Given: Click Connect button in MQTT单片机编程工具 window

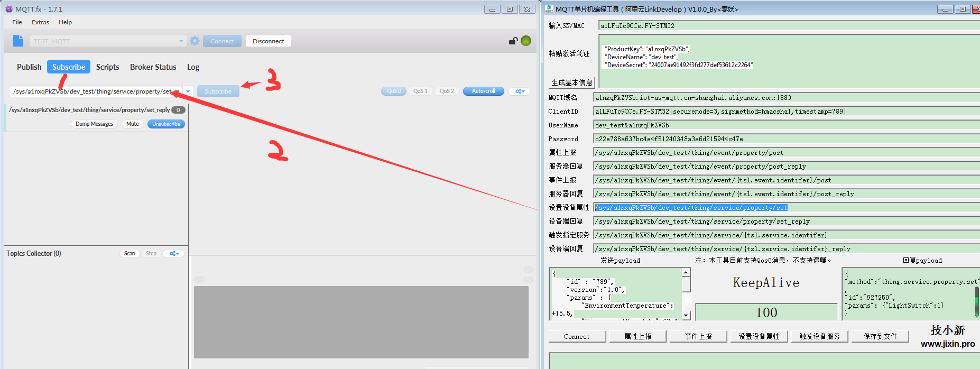Looking at the screenshot, I should (577, 337).
